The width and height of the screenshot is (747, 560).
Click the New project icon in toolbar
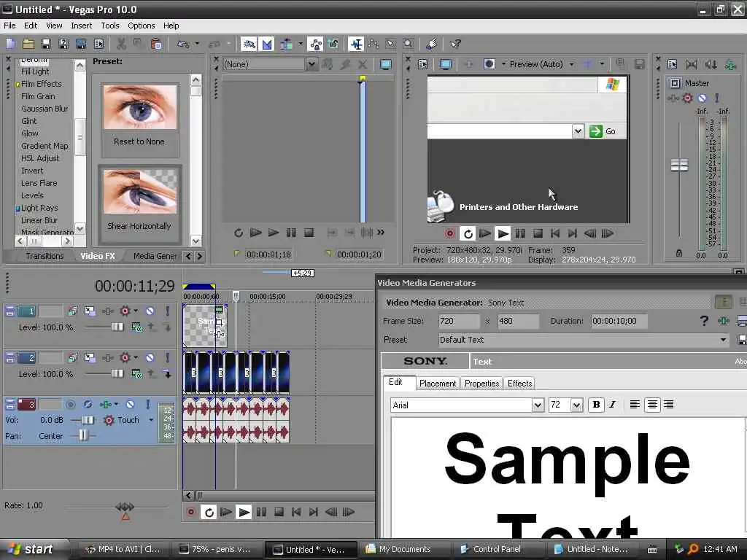point(10,44)
